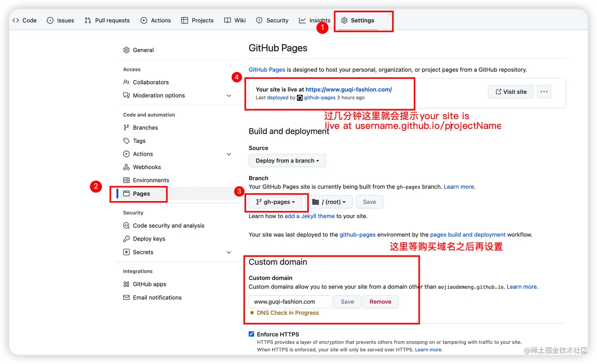This screenshot has height=364, width=597.
Task: Click the GitHub Pages docs link
Action: (x=267, y=70)
